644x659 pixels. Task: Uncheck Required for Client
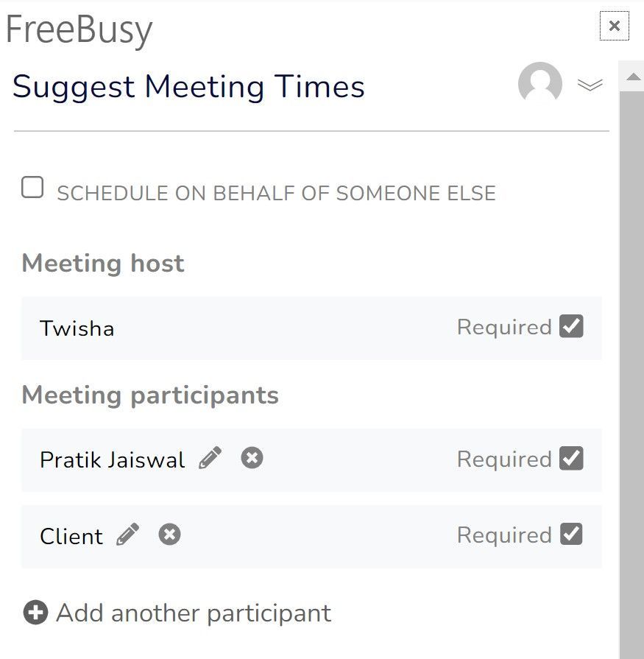point(571,535)
